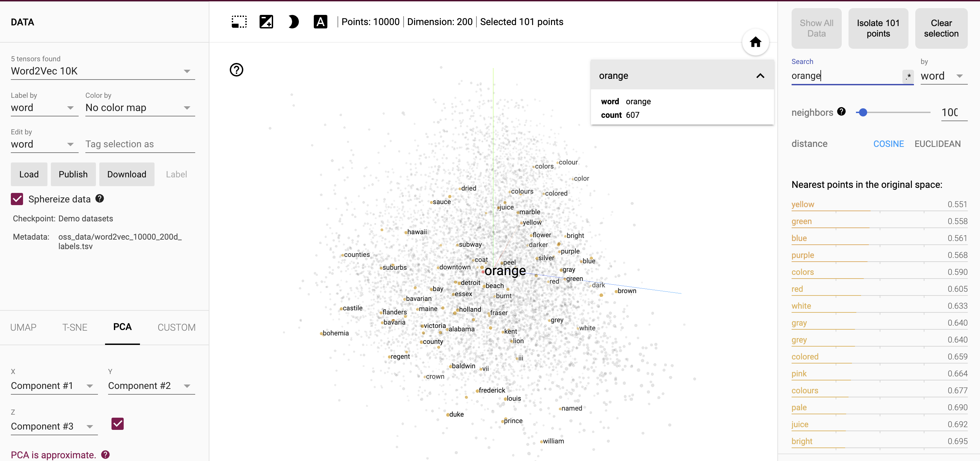Toggle the Sphereize data checkbox
This screenshot has height=461, width=980.
17,199
